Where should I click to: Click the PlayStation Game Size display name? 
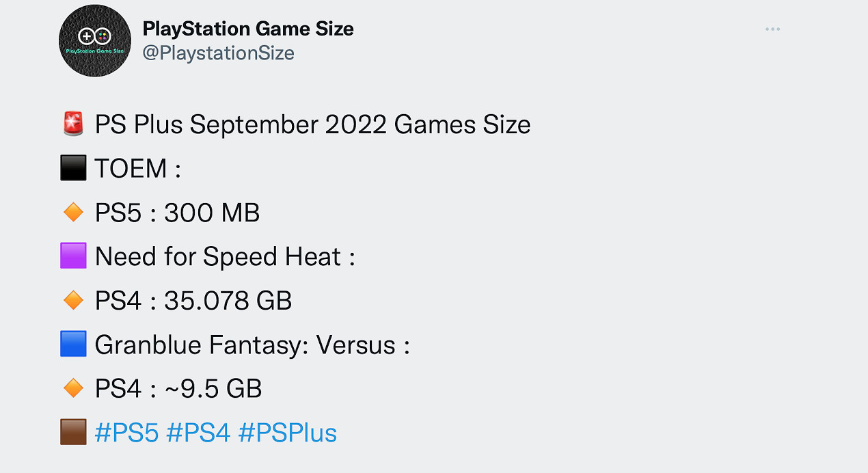coord(248,29)
